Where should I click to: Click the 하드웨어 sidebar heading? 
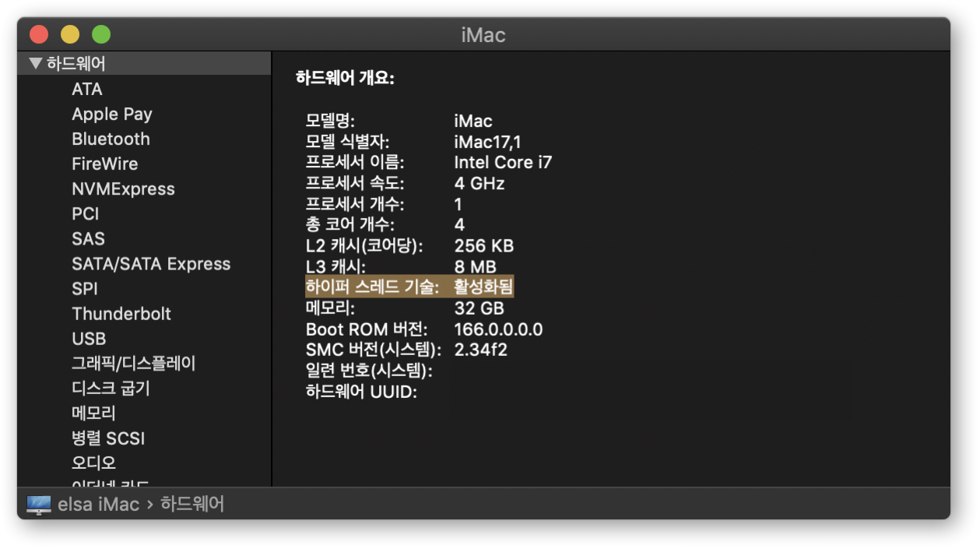pos(76,64)
